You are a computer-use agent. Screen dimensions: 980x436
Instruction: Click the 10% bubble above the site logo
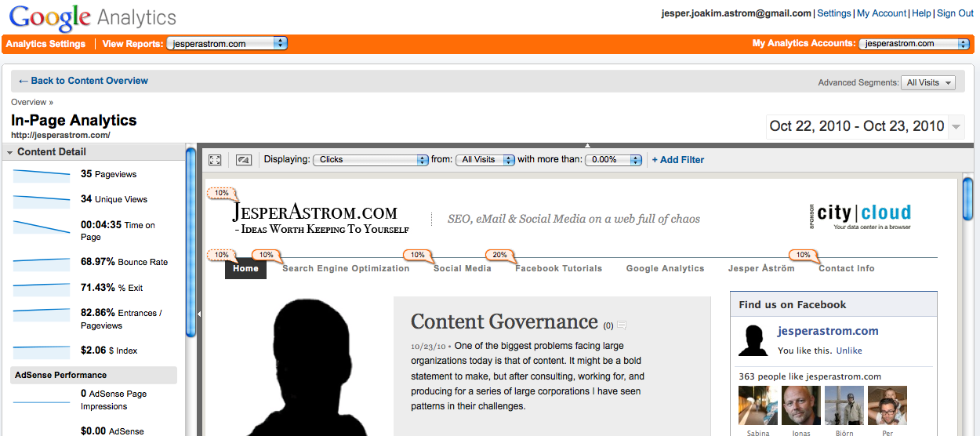pos(223,193)
